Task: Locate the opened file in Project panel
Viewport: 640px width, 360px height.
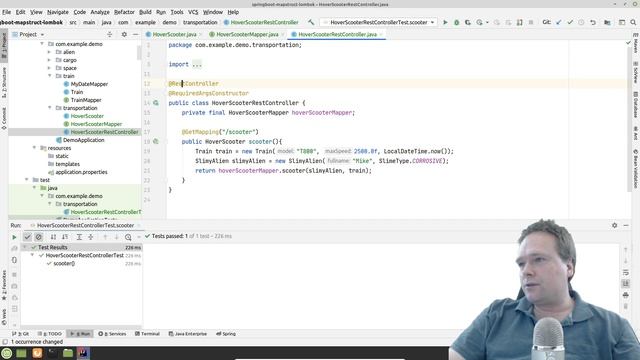Action: click(109, 35)
